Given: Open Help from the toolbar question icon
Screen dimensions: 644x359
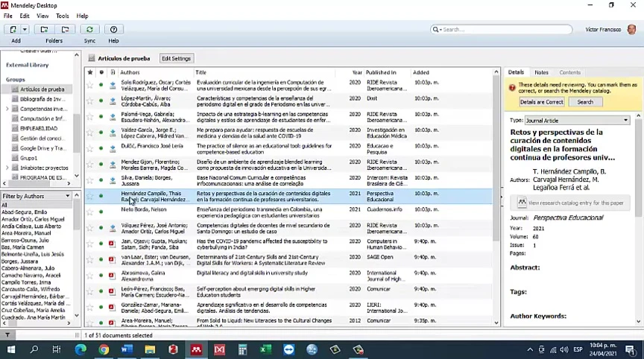Looking at the screenshot, I should 113,30.
